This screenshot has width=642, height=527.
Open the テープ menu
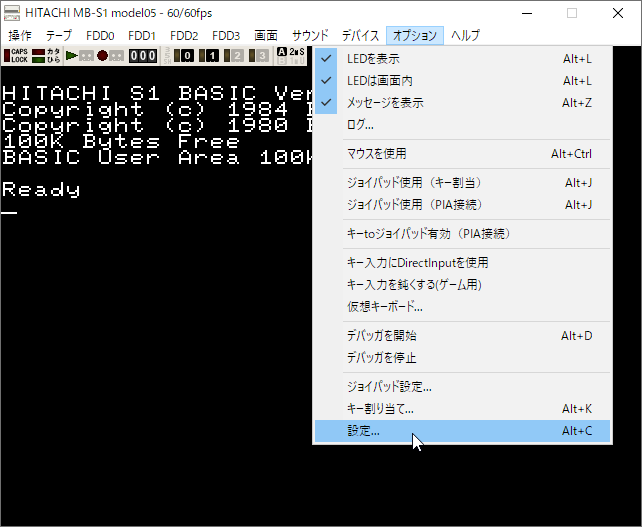pos(59,35)
